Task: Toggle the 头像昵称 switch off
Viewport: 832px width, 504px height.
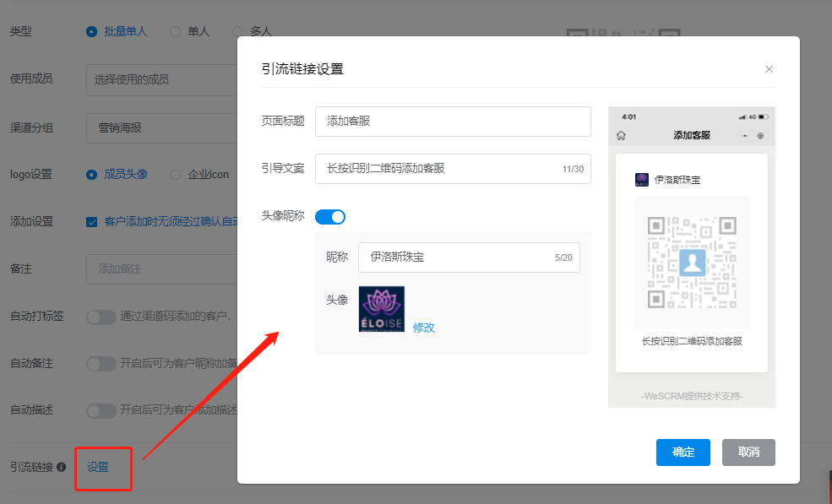Action: tap(330, 216)
